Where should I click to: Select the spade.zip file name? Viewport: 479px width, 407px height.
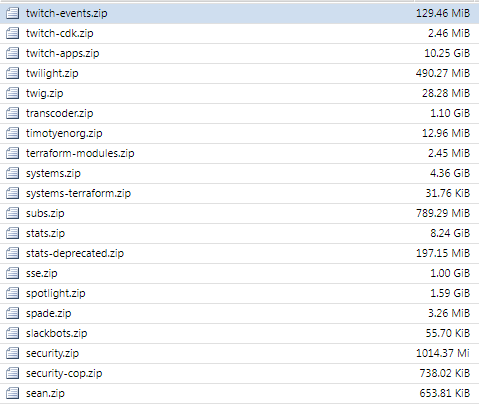tap(49, 313)
